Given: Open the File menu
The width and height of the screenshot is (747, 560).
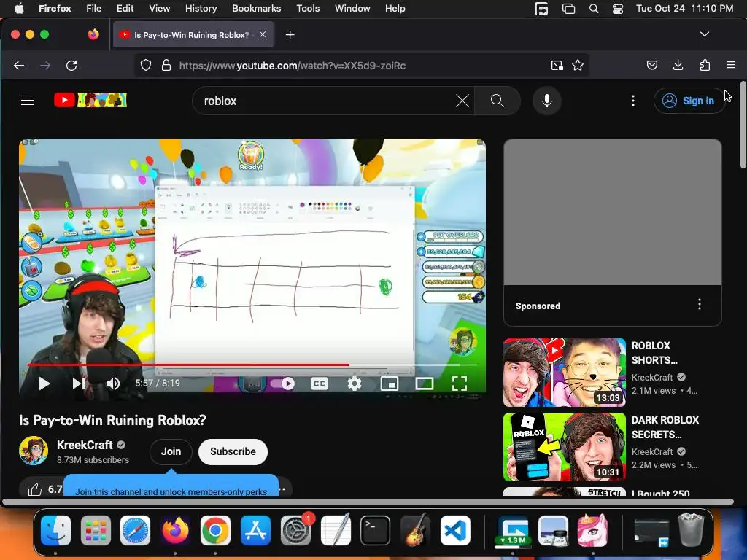Looking at the screenshot, I should [x=93, y=8].
